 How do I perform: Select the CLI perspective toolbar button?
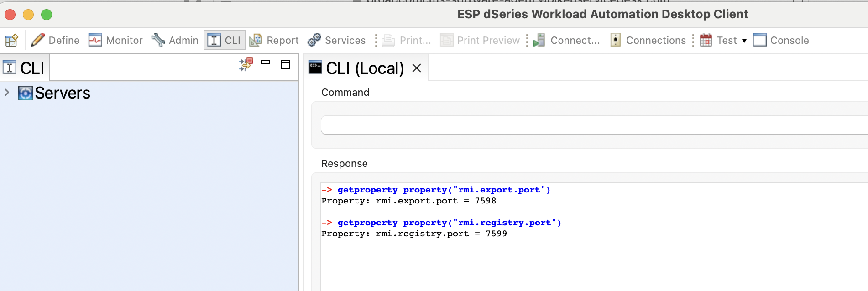[225, 40]
